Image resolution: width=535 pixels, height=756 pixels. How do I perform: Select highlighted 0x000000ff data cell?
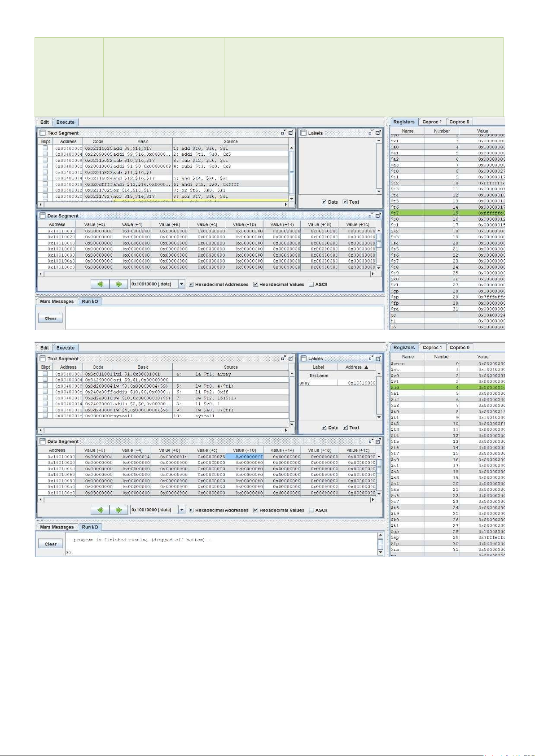pos(244,457)
